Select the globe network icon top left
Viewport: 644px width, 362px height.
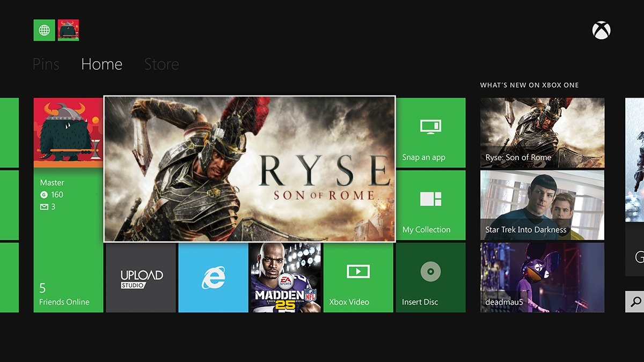click(43, 30)
